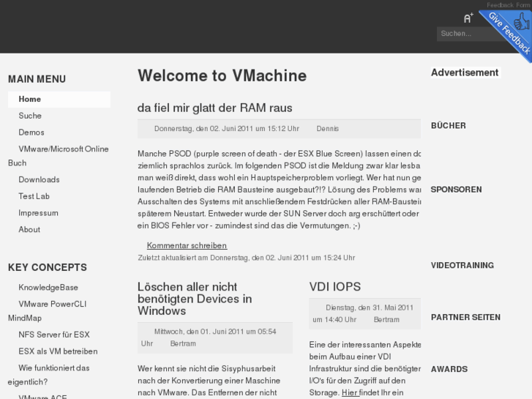
Task: Open ESX als VM betreiben link
Action: click(58, 351)
